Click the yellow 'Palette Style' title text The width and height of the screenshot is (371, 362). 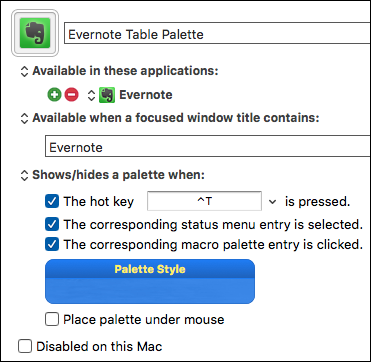[x=150, y=269]
